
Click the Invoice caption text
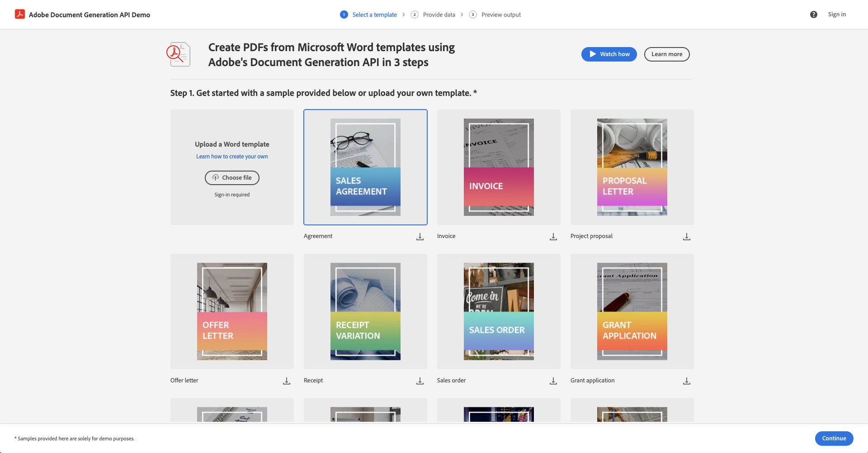(x=446, y=236)
